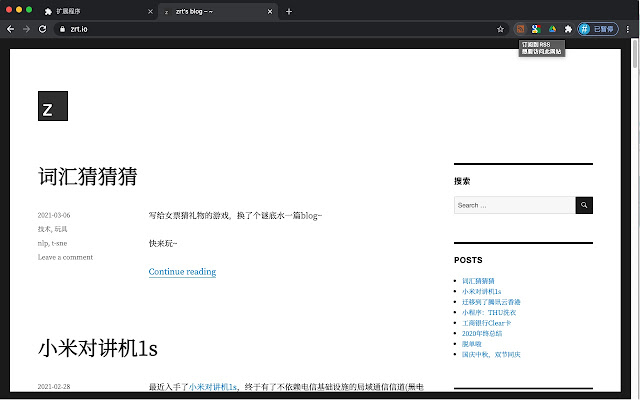Viewport: 640px width, 400px height.
Task: Click the browser forward arrow
Action: click(27, 29)
